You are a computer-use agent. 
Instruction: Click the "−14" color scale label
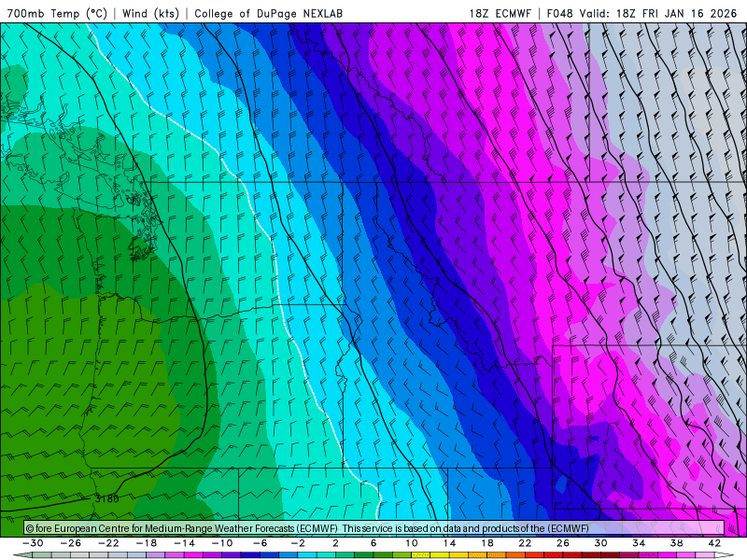click(x=184, y=543)
